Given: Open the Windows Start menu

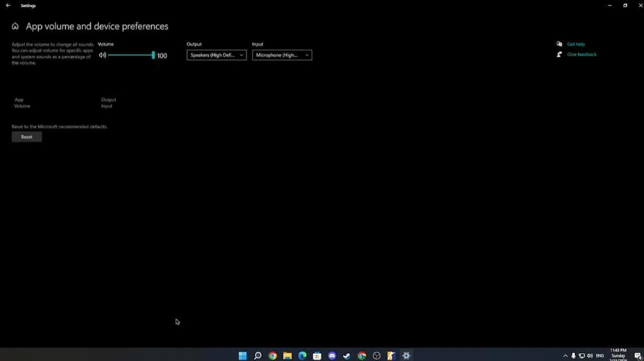Looking at the screenshot, I should [x=243, y=356].
